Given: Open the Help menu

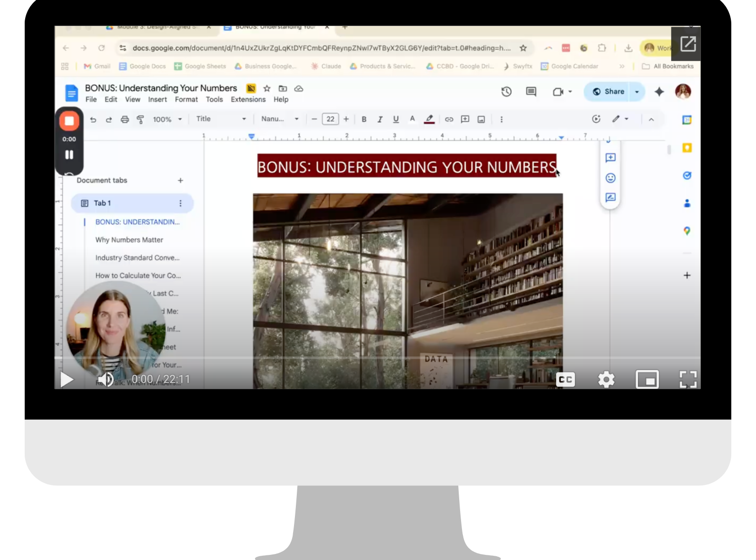Looking at the screenshot, I should coord(281,99).
